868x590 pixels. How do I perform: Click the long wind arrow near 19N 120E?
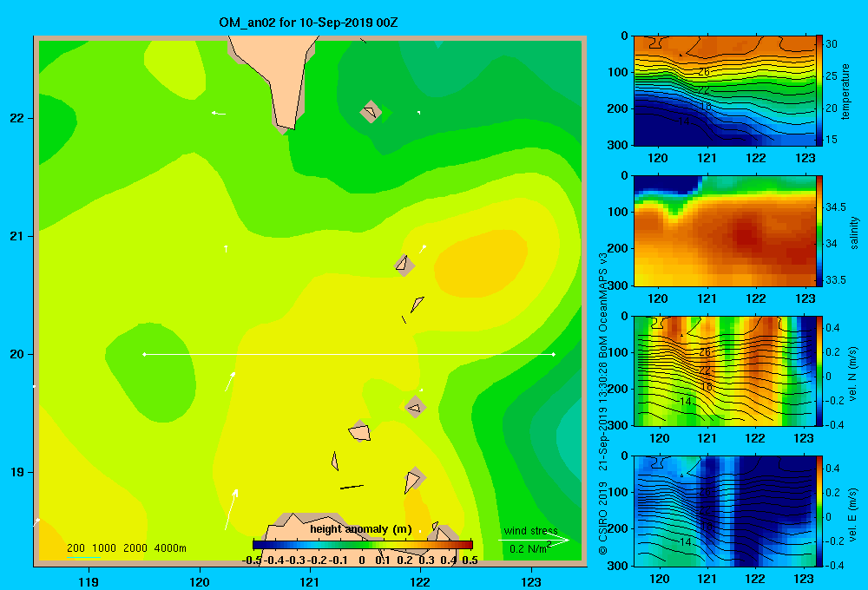232,509
